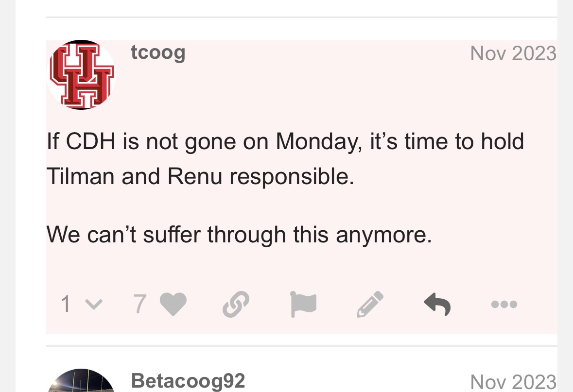573x392 pixels.
Task: Flag tcoog's post using the flag icon
Action: (x=303, y=304)
